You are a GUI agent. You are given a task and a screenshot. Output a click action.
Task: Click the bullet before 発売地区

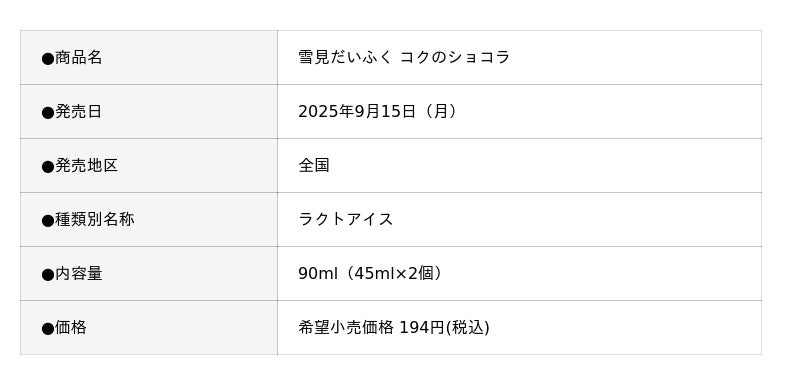[x=47, y=167]
